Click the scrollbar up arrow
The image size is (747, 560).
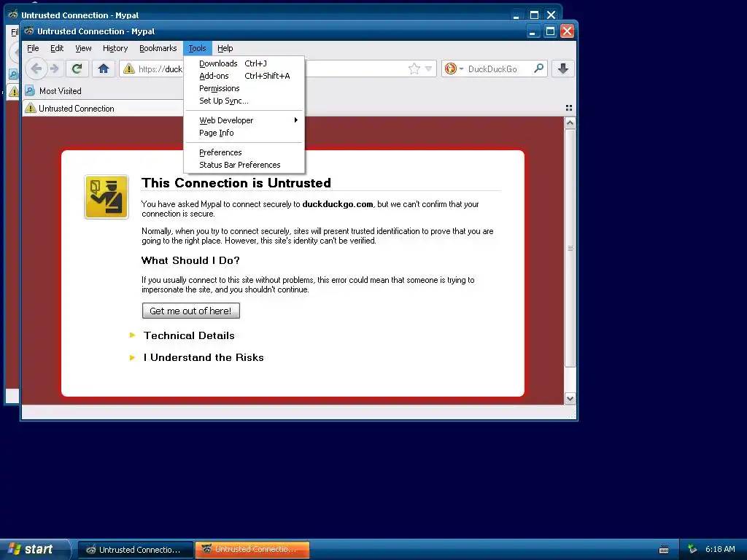[x=570, y=122]
